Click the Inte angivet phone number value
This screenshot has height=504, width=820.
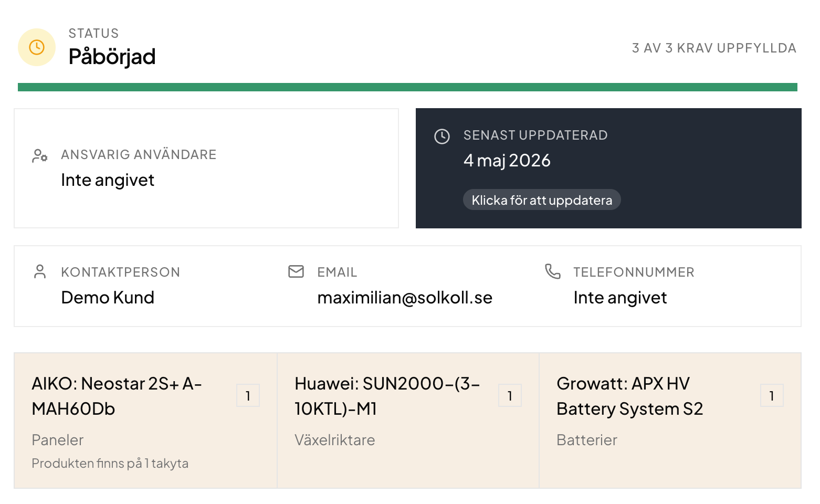[x=620, y=298]
